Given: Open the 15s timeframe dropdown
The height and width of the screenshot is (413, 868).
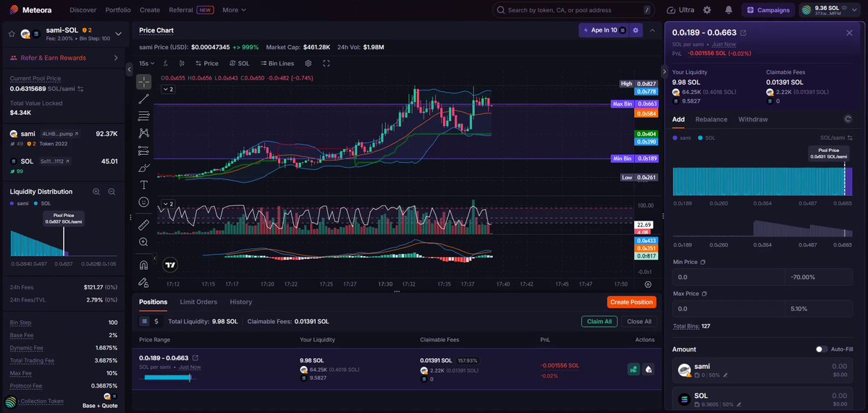Looking at the screenshot, I should 147,64.
